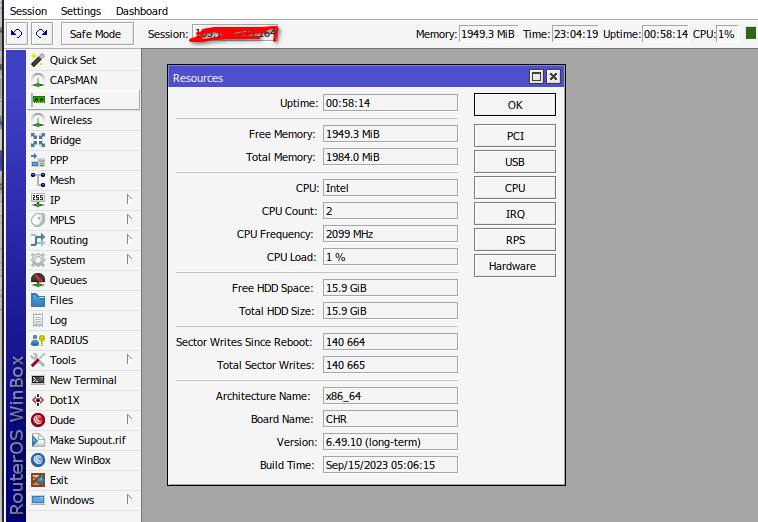758x522 pixels.
Task: Expand the Tools submenu arrow
Action: [x=129, y=359]
